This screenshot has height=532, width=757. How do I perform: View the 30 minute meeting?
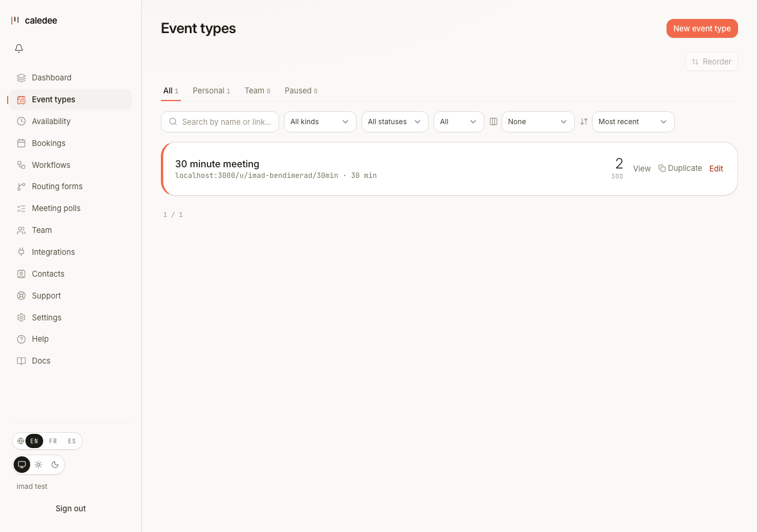(x=642, y=168)
